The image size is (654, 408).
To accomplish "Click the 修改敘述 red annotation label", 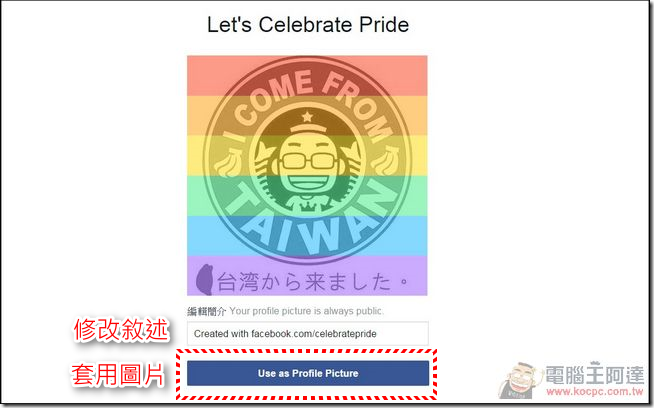I will [121, 330].
